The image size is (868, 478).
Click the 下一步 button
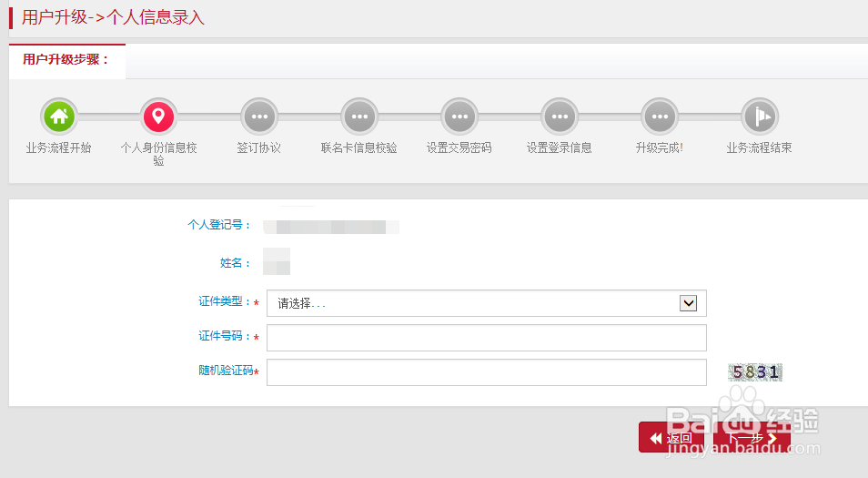point(752,438)
